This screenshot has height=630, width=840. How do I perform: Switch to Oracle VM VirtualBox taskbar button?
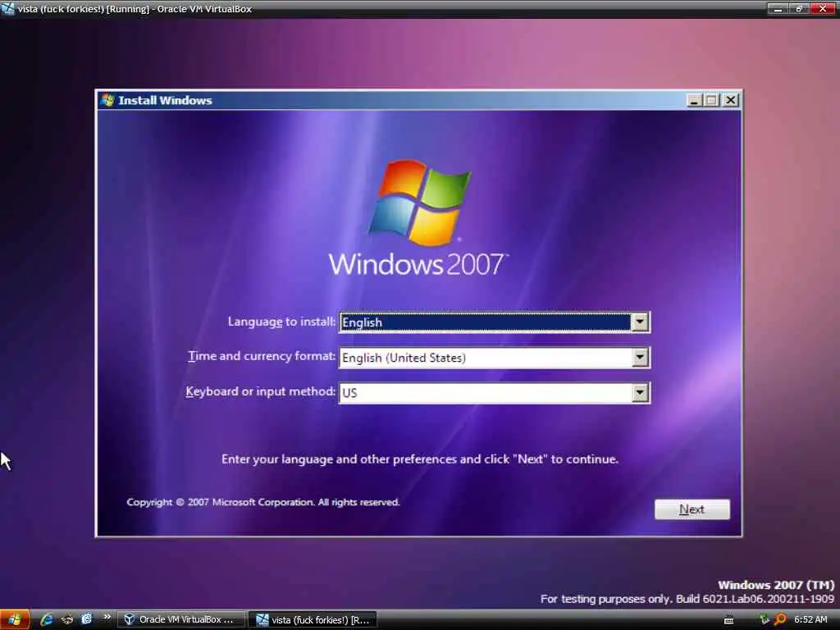181,620
